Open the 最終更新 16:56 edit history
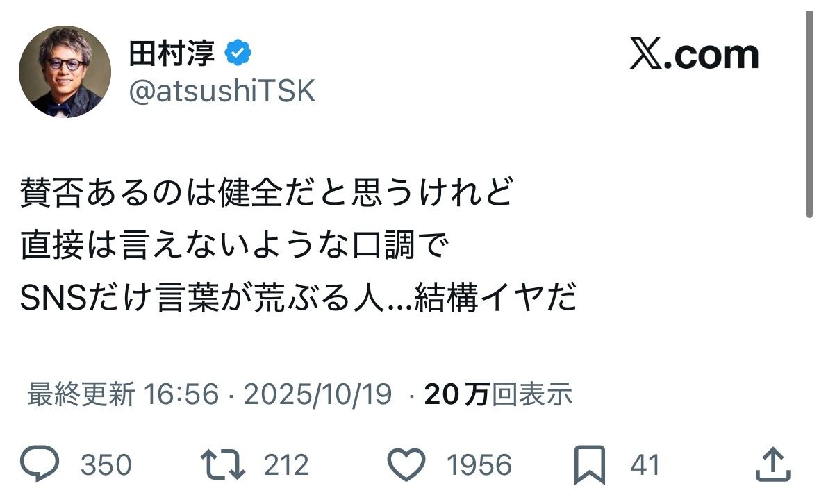 [123, 395]
